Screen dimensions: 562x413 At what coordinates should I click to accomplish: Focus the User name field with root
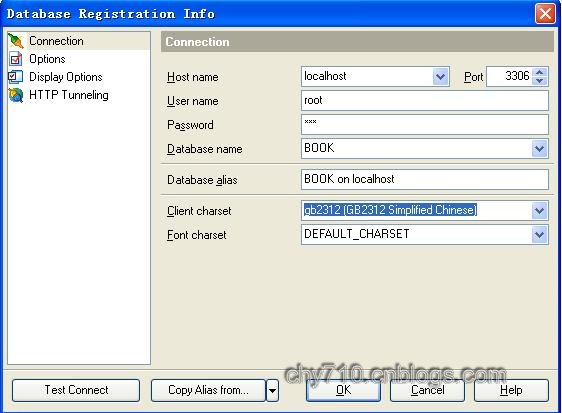425,100
